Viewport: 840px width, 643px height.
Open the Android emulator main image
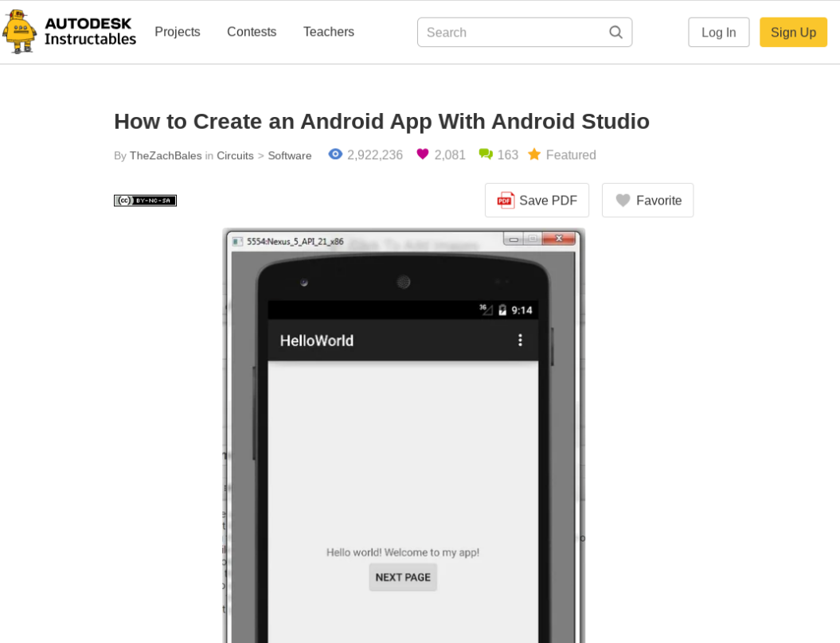(404, 435)
